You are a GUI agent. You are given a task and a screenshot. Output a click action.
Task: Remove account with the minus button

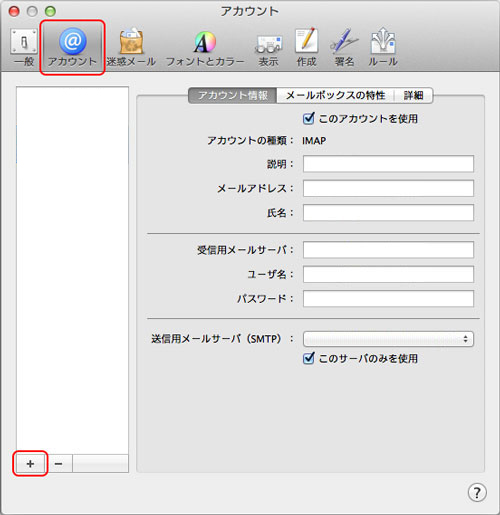pos(58,463)
